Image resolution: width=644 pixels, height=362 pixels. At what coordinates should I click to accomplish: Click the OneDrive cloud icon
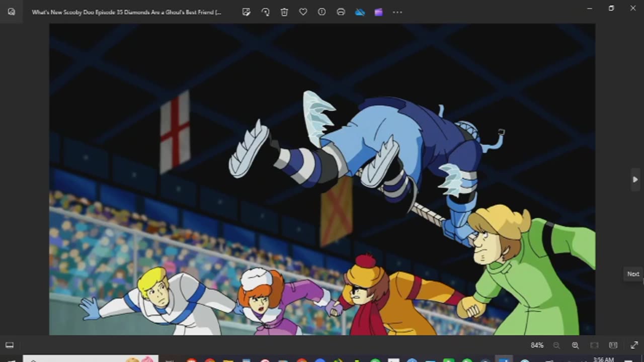tap(360, 12)
